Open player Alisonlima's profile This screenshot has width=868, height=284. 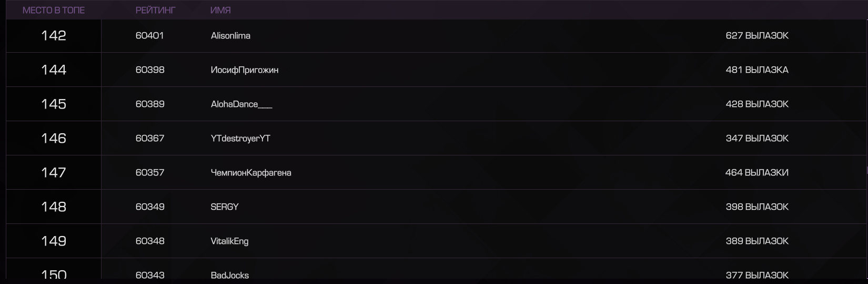(x=230, y=36)
